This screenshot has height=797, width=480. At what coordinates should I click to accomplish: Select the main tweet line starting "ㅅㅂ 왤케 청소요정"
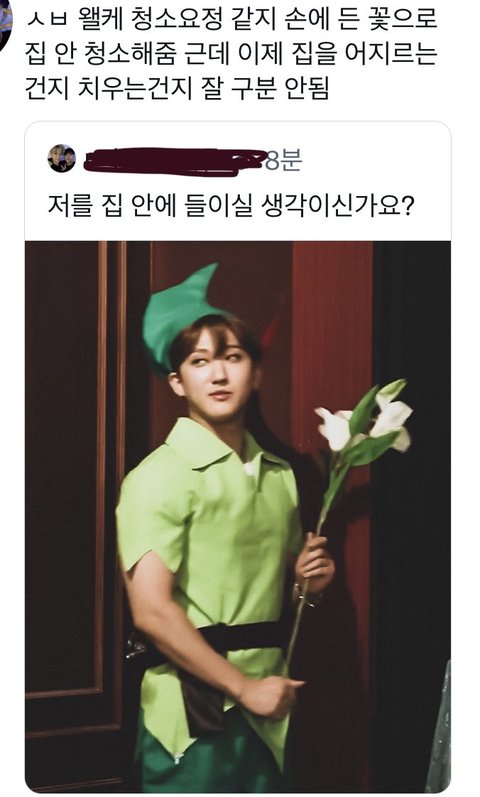[232, 19]
